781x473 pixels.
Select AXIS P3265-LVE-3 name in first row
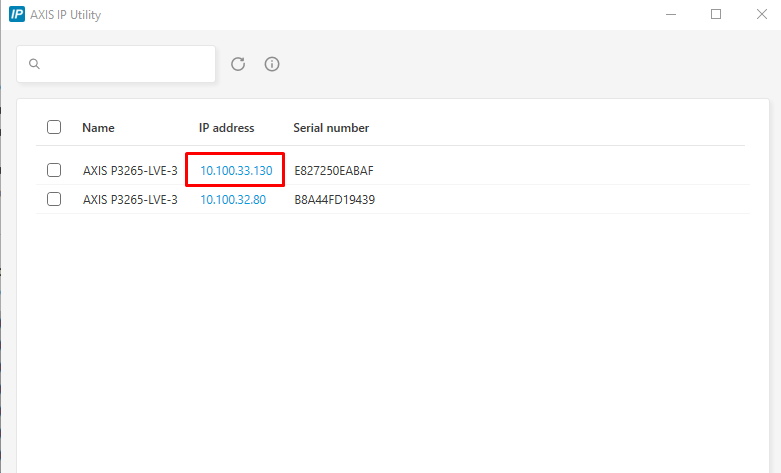pyautogui.click(x=130, y=171)
